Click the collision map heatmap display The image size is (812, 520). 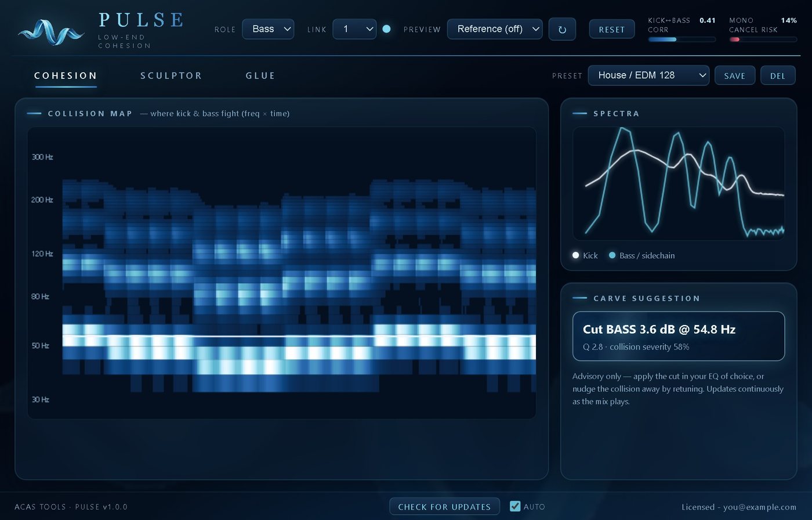281,273
